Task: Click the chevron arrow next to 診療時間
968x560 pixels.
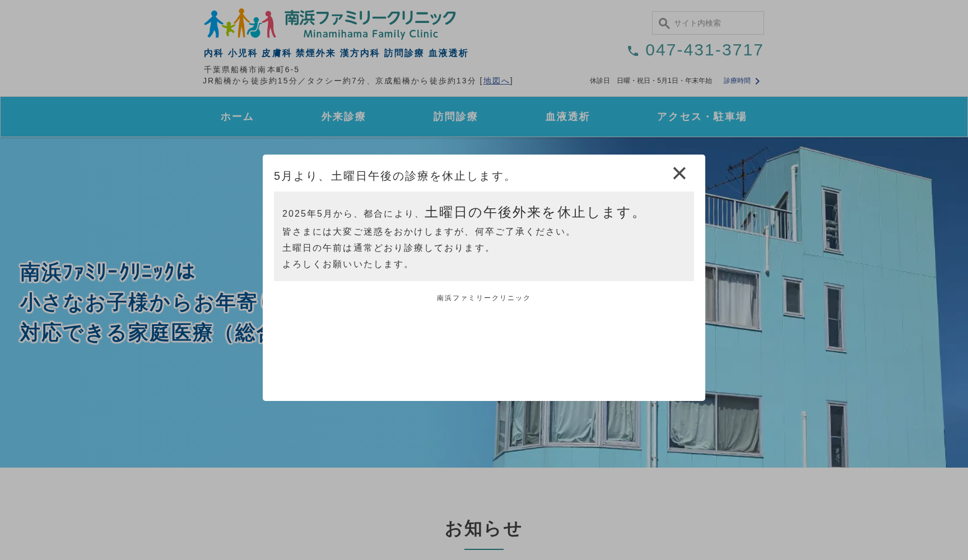Action: (758, 81)
